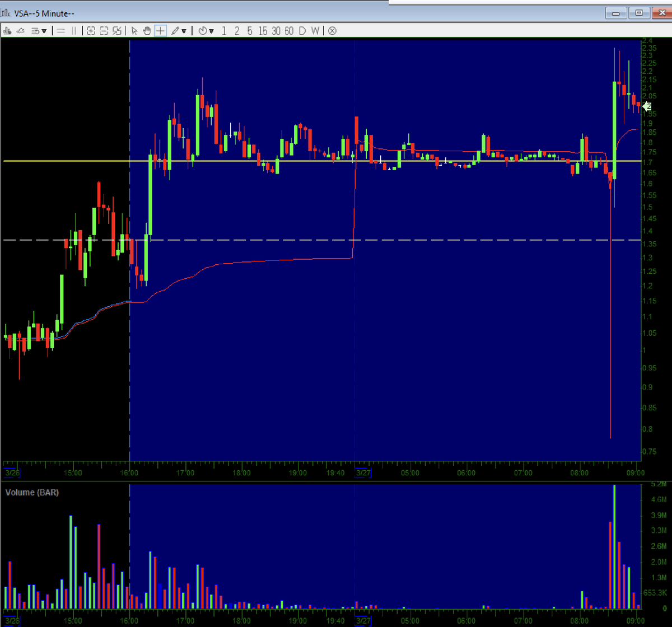Select the hand pan tool
This screenshot has height=627, width=672.
(x=147, y=31)
